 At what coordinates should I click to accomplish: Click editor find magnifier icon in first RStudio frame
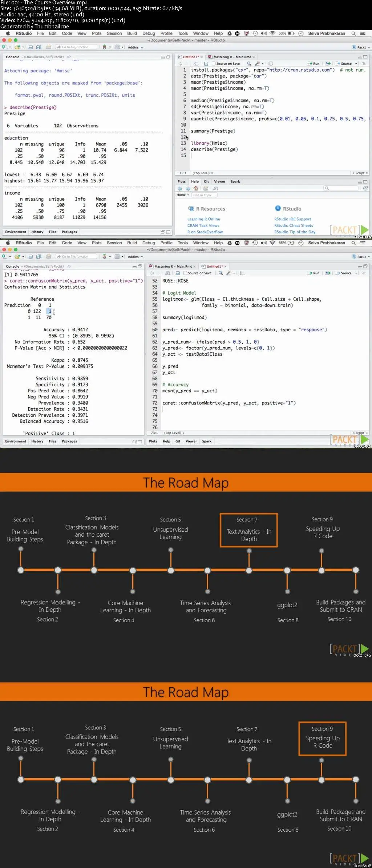click(249, 63)
